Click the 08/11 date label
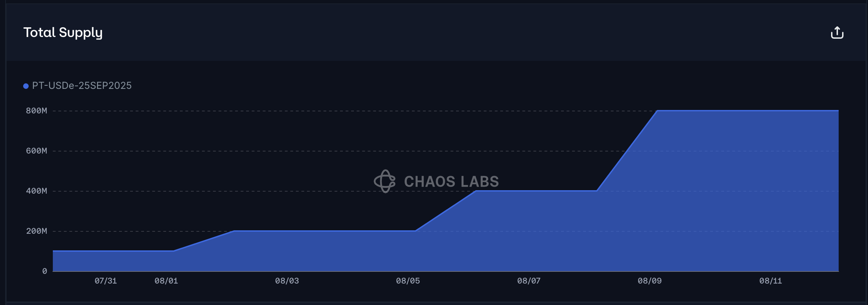This screenshot has height=305, width=868. coord(770,281)
